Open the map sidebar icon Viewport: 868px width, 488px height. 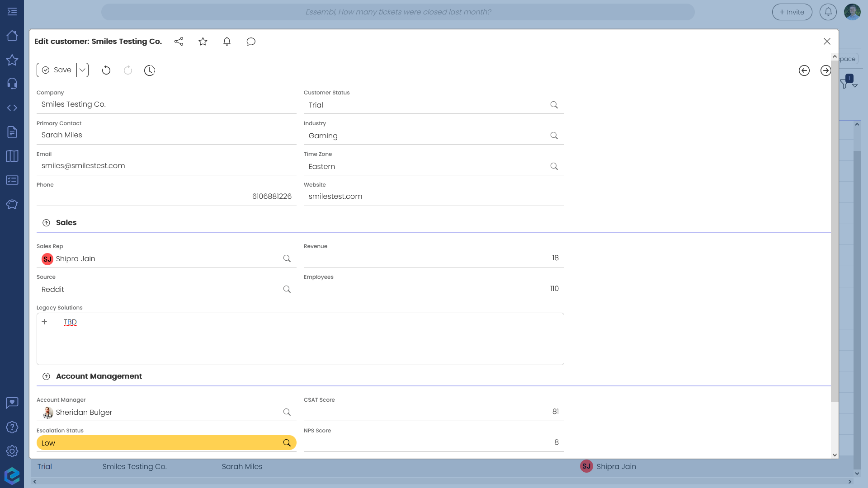coord(12,156)
